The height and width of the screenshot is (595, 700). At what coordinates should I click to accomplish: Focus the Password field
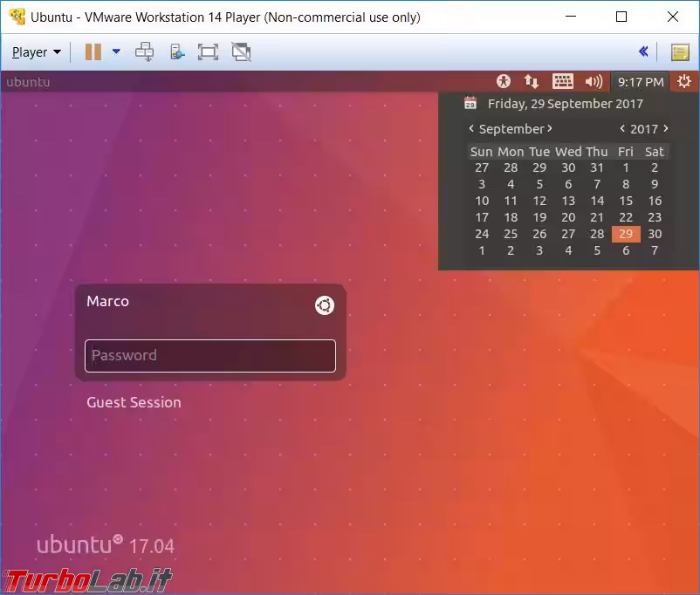coord(210,356)
